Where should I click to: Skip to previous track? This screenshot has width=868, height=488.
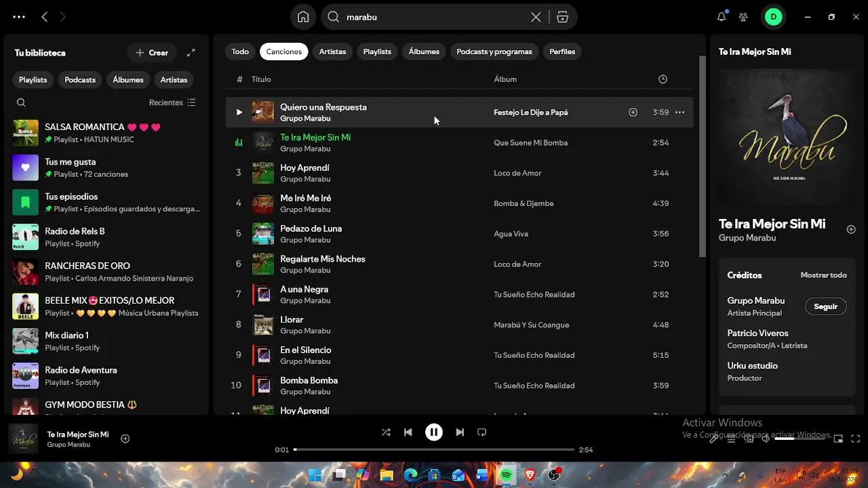(x=408, y=432)
